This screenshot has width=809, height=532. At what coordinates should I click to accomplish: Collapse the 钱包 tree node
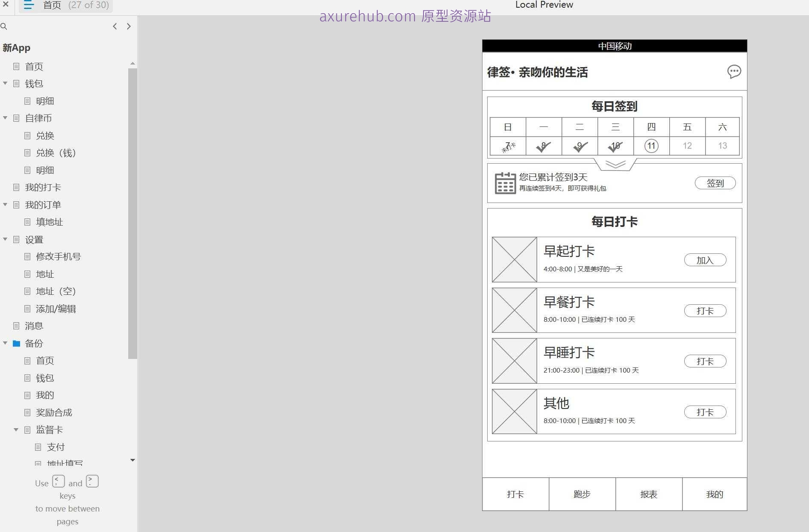[x=5, y=83]
